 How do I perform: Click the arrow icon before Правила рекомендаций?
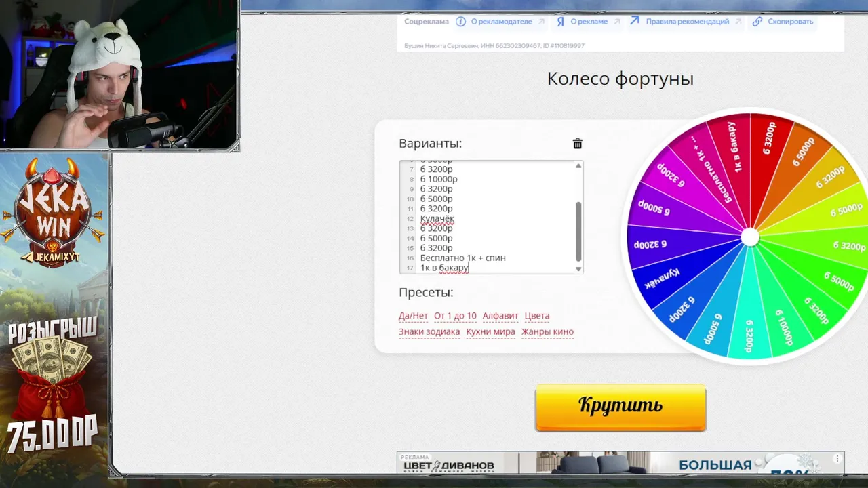pos(635,21)
